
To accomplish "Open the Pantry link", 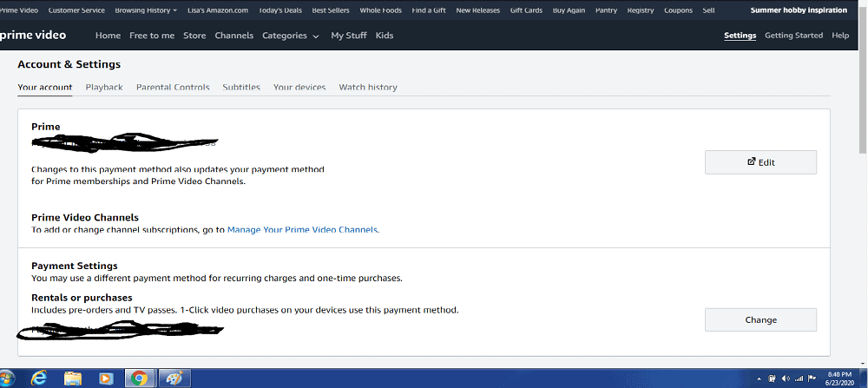I will click(606, 10).
